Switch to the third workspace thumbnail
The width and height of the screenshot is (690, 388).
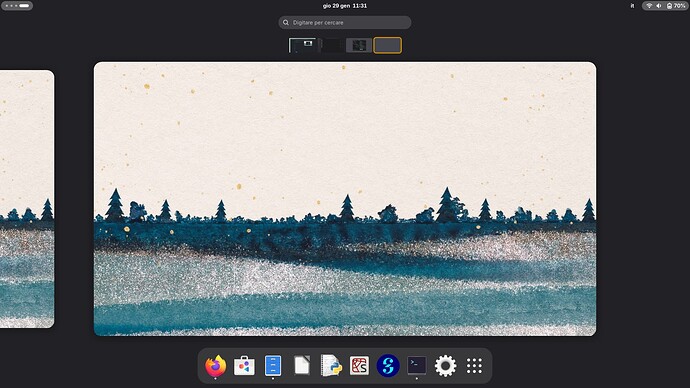pos(359,45)
